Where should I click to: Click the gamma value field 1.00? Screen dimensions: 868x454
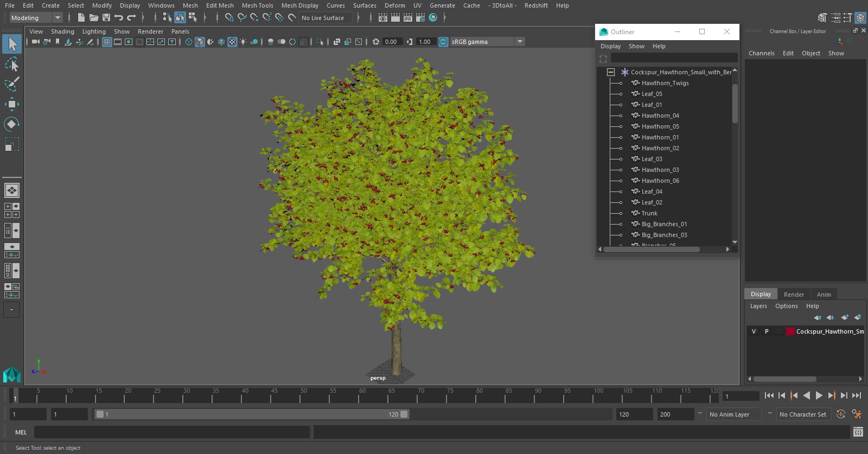click(x=425, y=42)
